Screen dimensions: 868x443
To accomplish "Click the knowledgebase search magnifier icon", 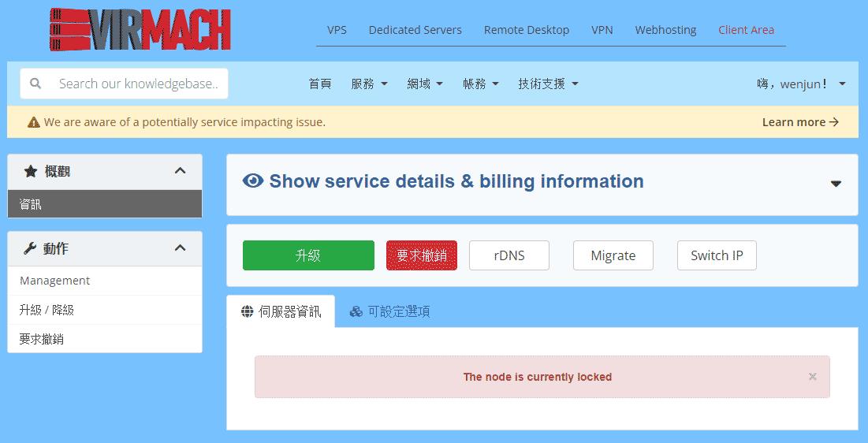I will tap(35, 84).
